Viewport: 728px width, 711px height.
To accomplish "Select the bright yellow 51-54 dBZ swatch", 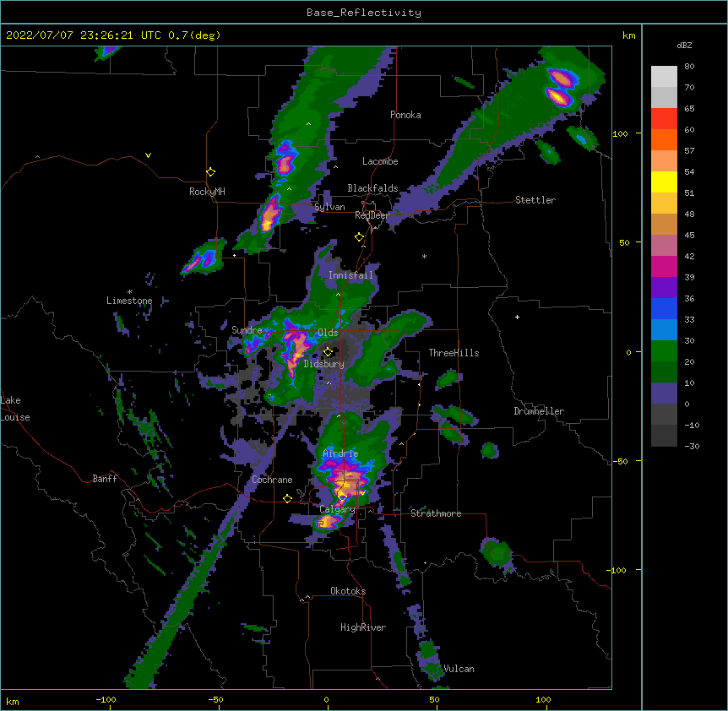I will [664, 182].
